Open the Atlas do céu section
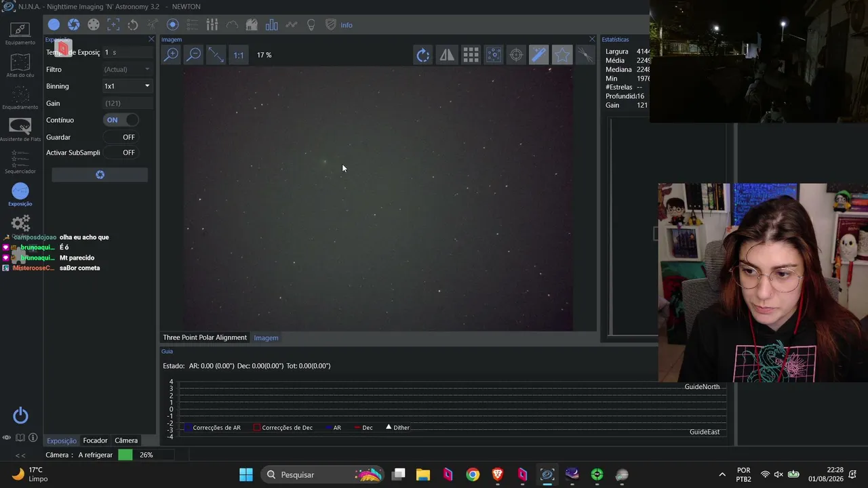 coord(20,66)
